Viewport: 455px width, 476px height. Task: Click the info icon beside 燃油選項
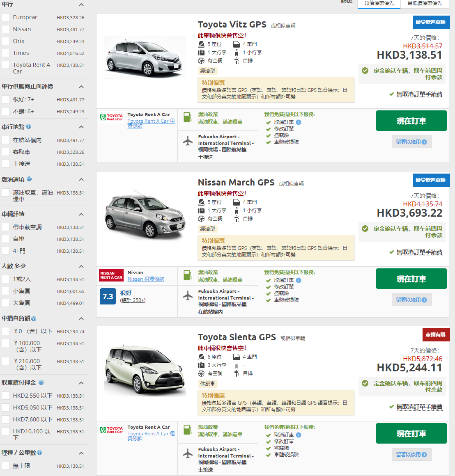pos(29,179)
